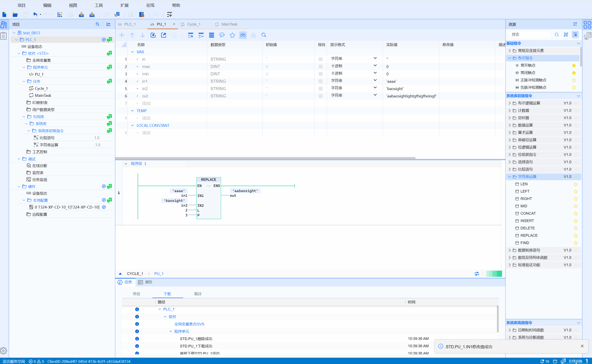Click the monitoring glasses icon in editor toolbar
592x364 pixels.
coord(243,35)
